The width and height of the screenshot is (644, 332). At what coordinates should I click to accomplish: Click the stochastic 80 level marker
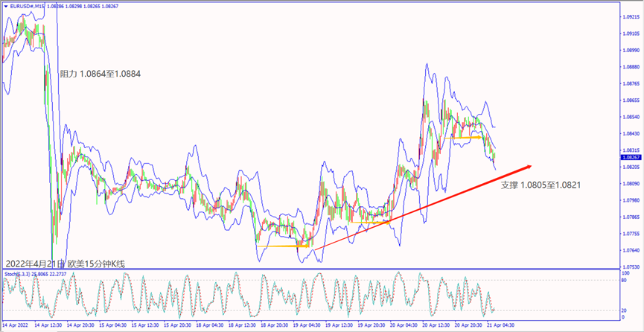click(x=624, y=281)
